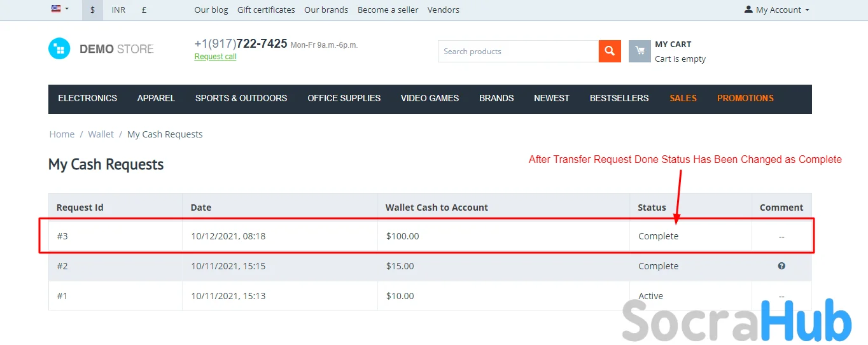Open the Promotions menu item
This screenshot has height=345, width=868.
(x=745, y=99)
